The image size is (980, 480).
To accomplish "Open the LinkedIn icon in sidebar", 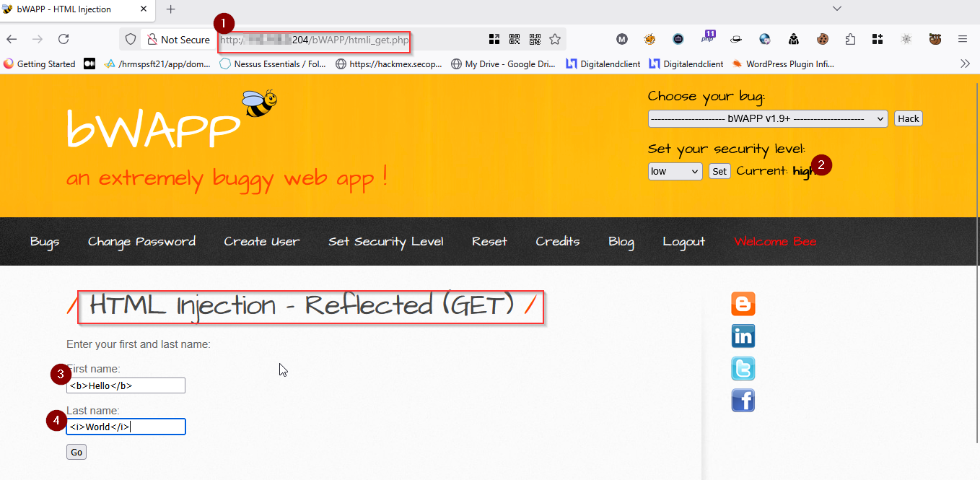I will (743, 336).
